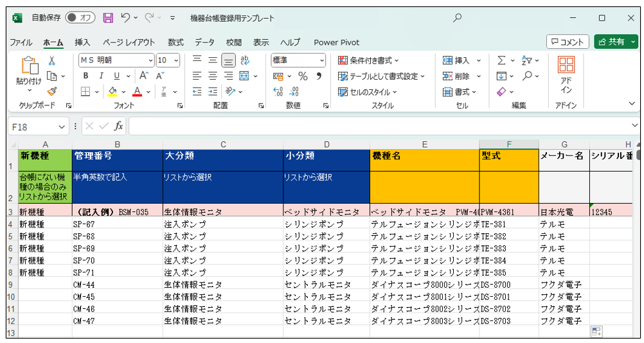Image resolution: width=644 pixels, height=343 pixels.
Task: Click Merge and Center icon
Action: [x=244, y=76]
